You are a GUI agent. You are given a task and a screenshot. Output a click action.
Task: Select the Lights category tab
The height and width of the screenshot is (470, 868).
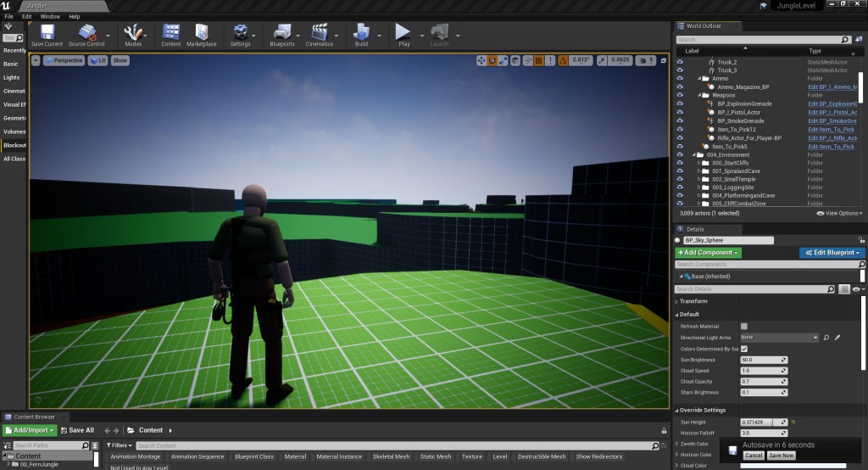coord(12,77)
